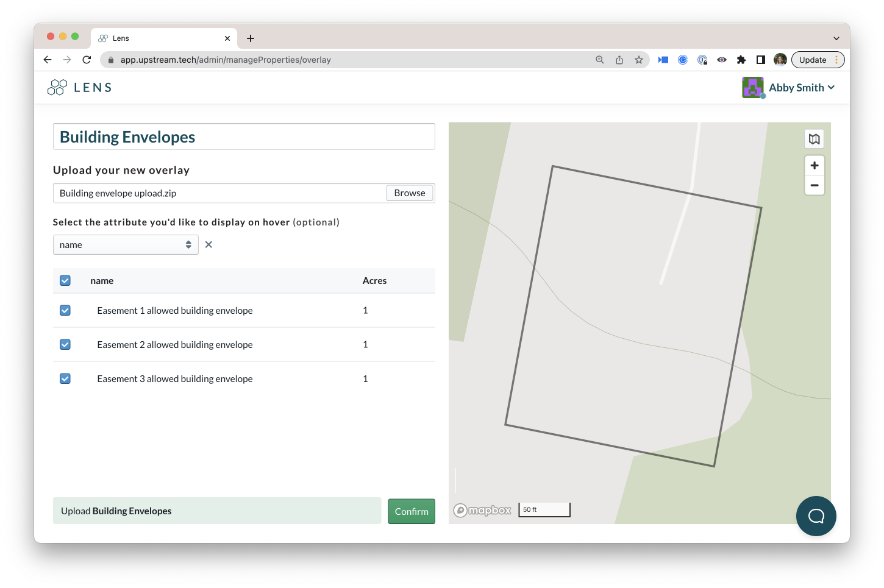Bookmark the page with the star icon
This screenshot has width=884, height=588.
(639, 60)
